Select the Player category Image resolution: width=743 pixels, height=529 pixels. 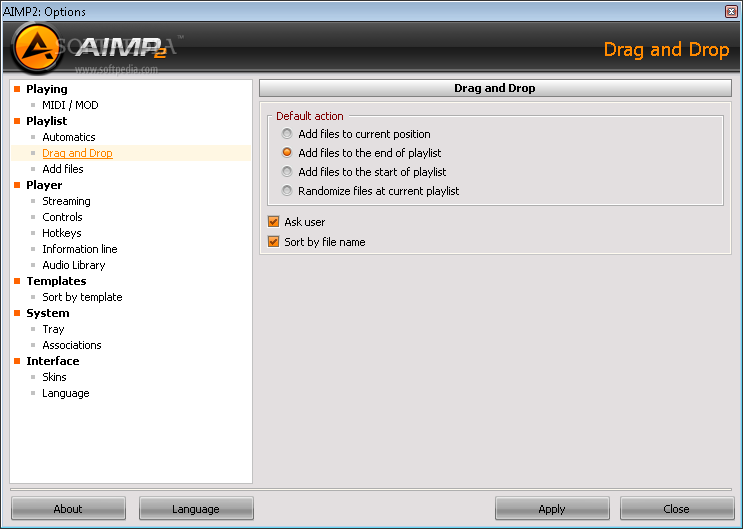[44, 185]
